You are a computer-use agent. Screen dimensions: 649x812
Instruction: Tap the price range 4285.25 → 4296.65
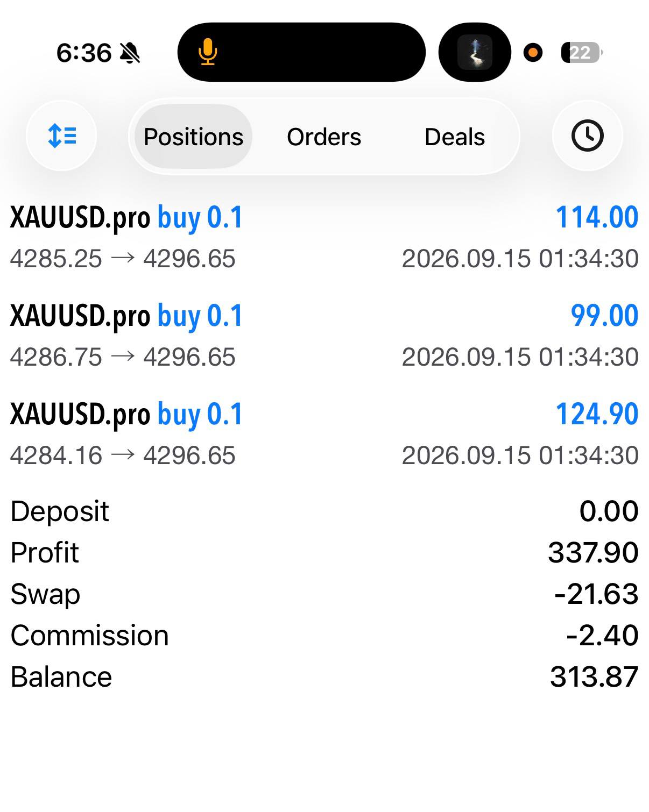coord(123,259)
